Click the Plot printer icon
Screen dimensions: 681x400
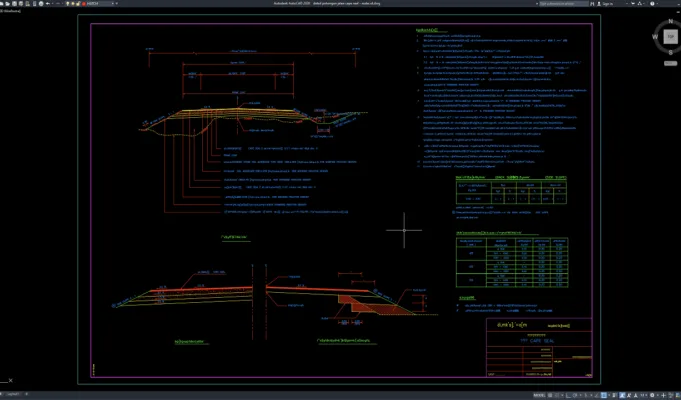click(41, 3)
